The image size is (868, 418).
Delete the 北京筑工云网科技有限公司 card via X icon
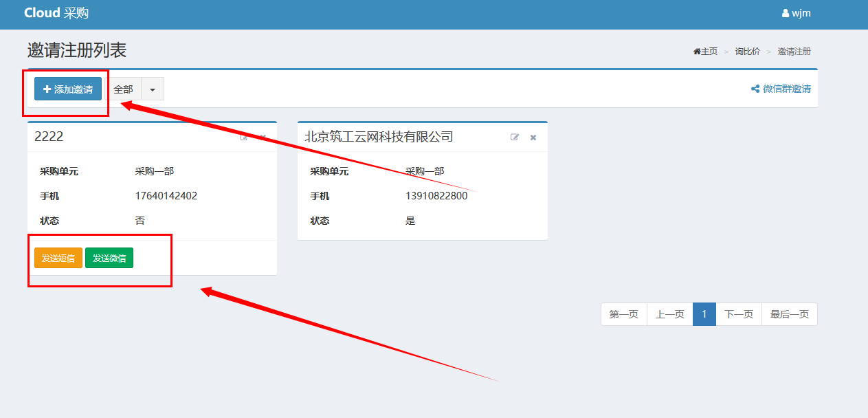point(533,137)
